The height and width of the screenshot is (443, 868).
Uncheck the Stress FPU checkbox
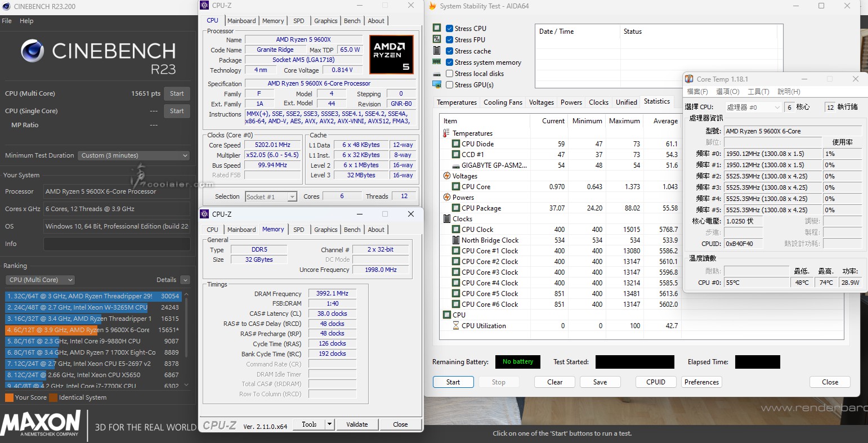click(450, 40)
